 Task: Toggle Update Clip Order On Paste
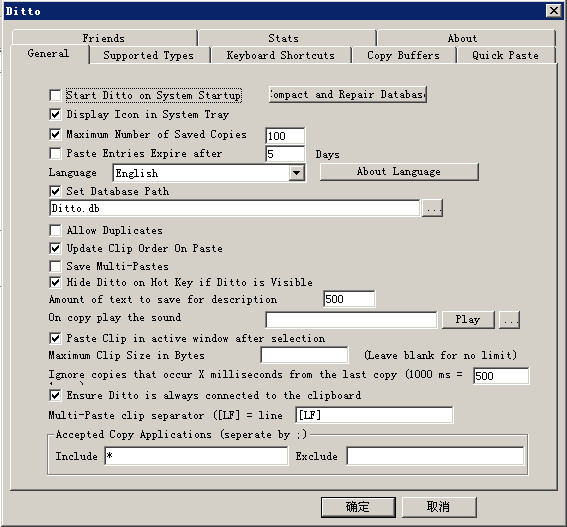click(55, 248)
